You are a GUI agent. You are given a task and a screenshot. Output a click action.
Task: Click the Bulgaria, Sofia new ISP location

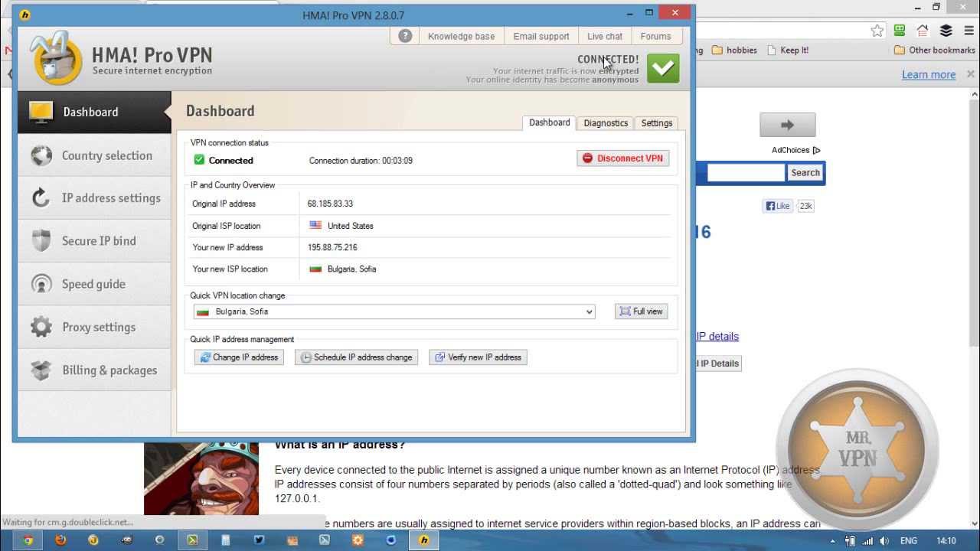coord(351,269)
